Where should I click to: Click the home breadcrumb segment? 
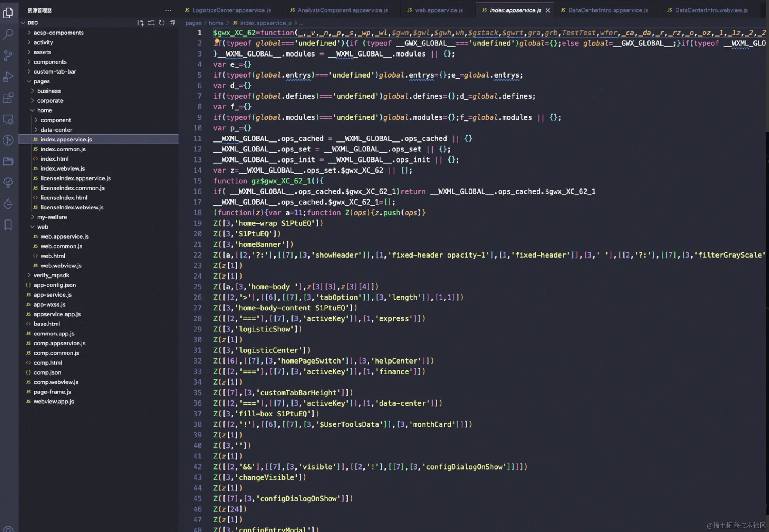tap(216, 23)
